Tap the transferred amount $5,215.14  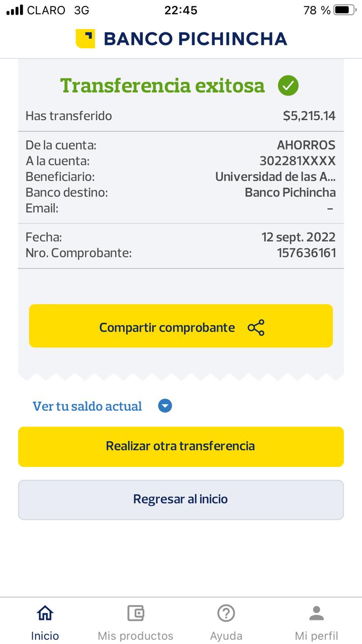309,116
